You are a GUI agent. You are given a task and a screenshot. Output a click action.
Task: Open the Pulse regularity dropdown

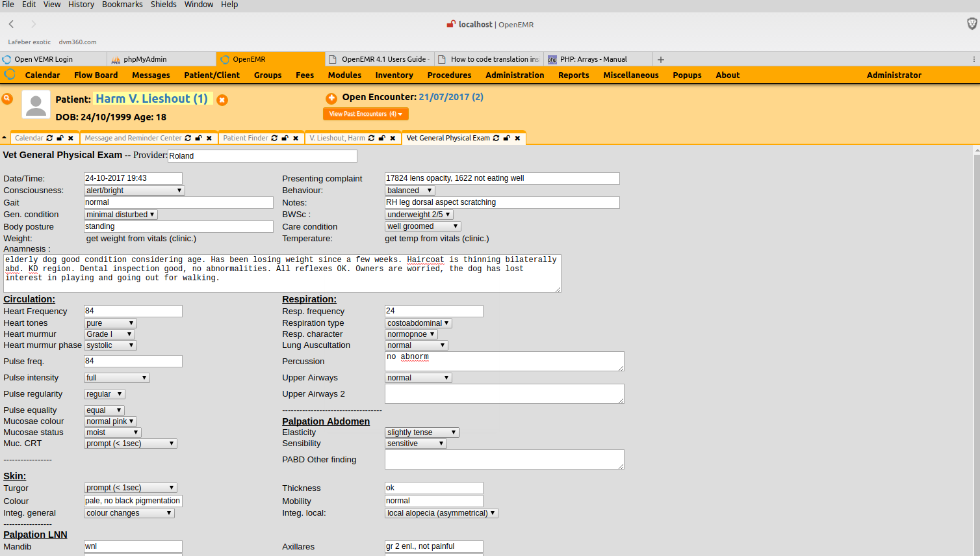point(105,394)
